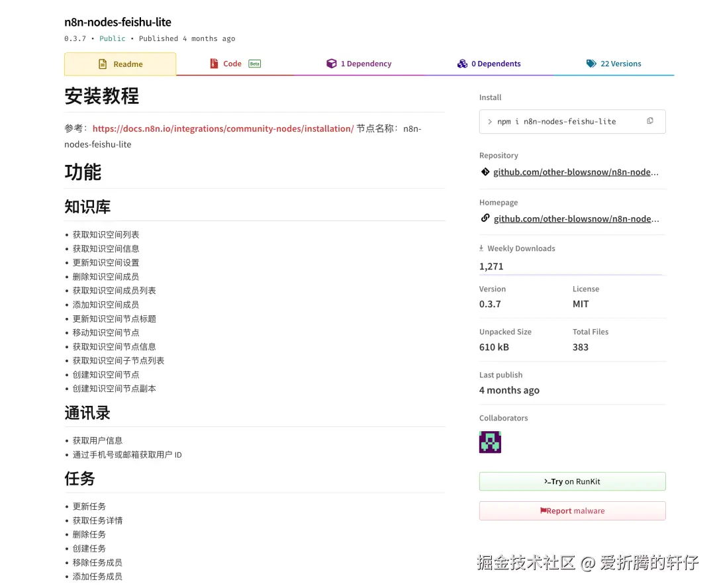Viewport: 715px width, 588px height.
Task: Click the Readme document icon
Action: [103, 64]
